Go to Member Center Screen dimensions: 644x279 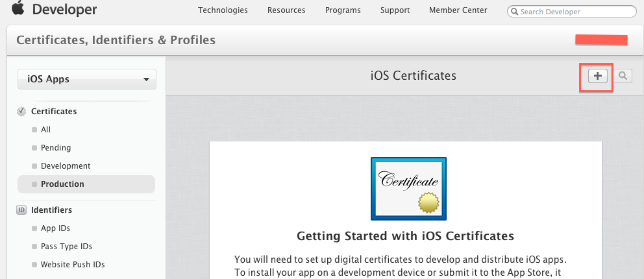(458, 10)
